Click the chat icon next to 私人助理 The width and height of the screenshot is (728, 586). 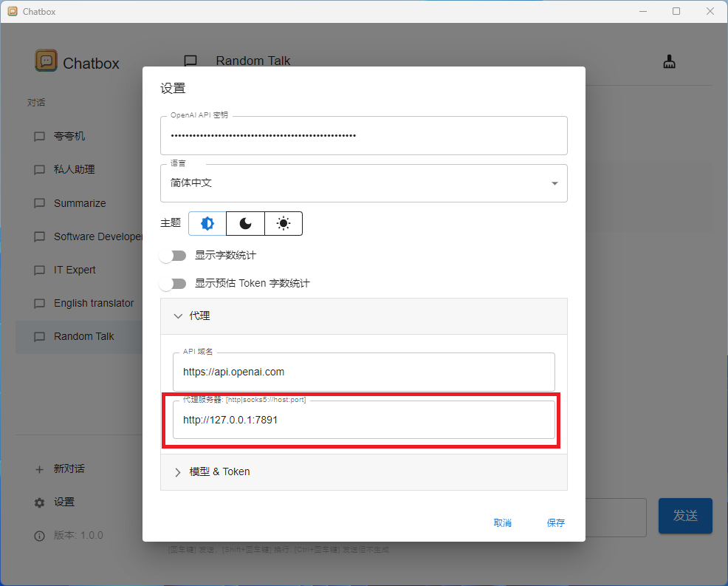(x=39, y=170)
